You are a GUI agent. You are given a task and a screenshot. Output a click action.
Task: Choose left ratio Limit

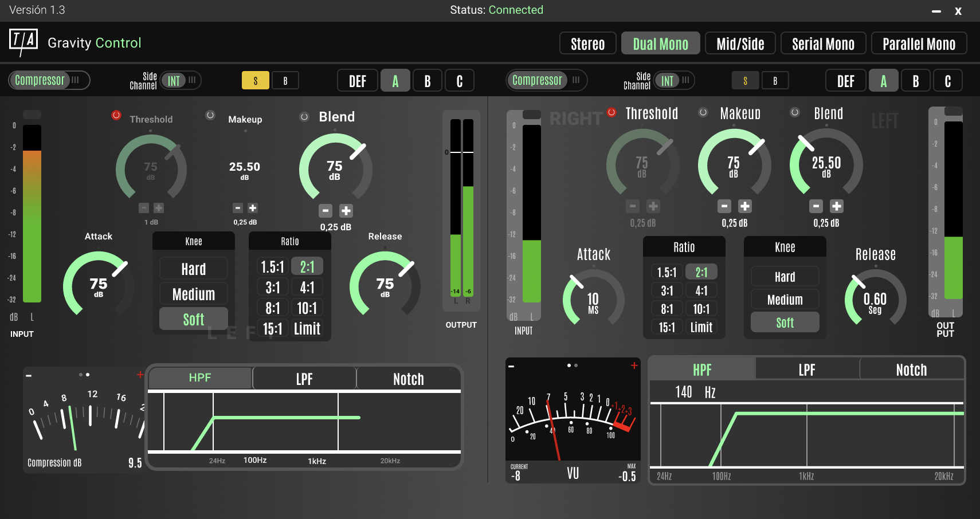tap(307, 328)
